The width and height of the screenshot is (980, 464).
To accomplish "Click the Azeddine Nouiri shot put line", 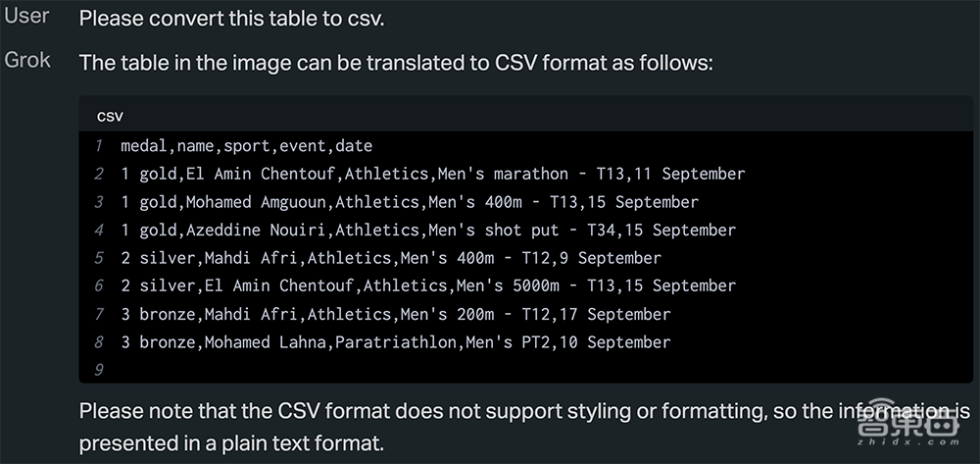I will (428, 230).
